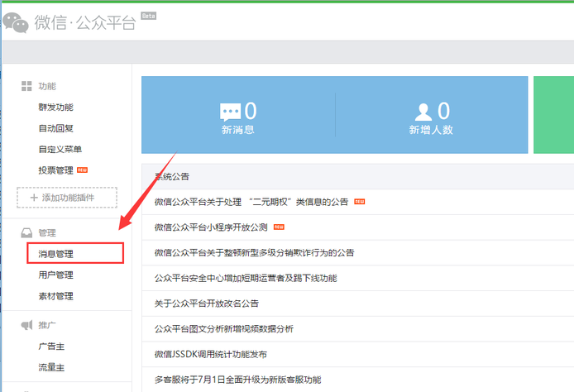Click the green stats card
The width and height of the screenshot is (574, 392).
(x=554, y=115)
